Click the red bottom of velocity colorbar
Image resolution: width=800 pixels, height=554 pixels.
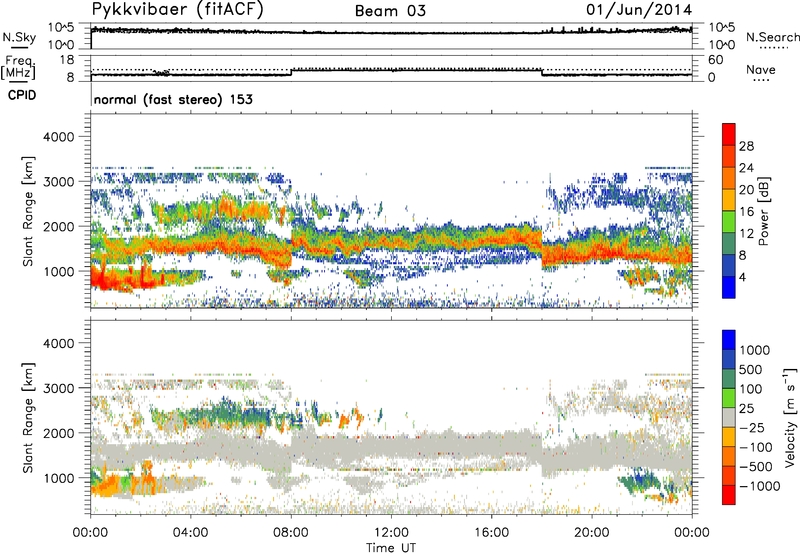(x=729, y=495)
